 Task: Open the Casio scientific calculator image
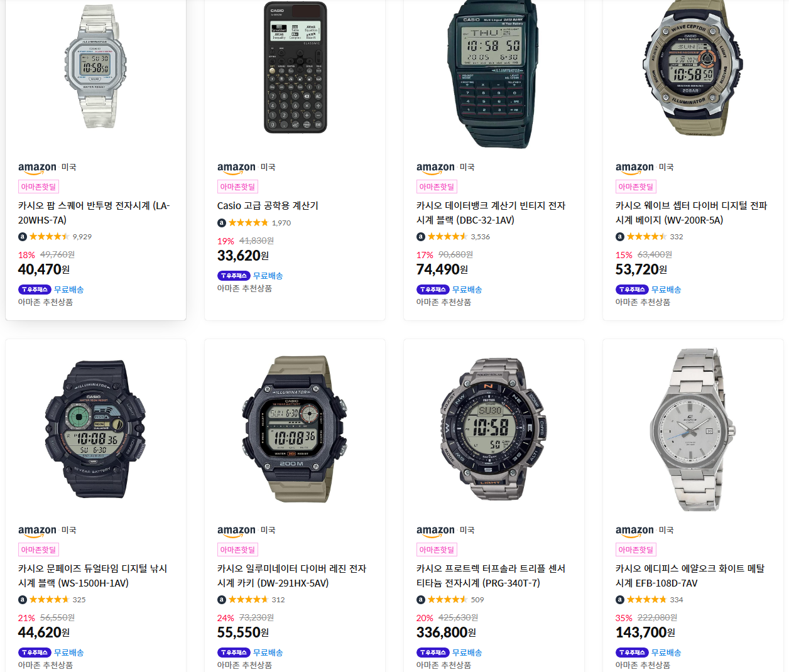pyautogui.click(x=295, y=67)
